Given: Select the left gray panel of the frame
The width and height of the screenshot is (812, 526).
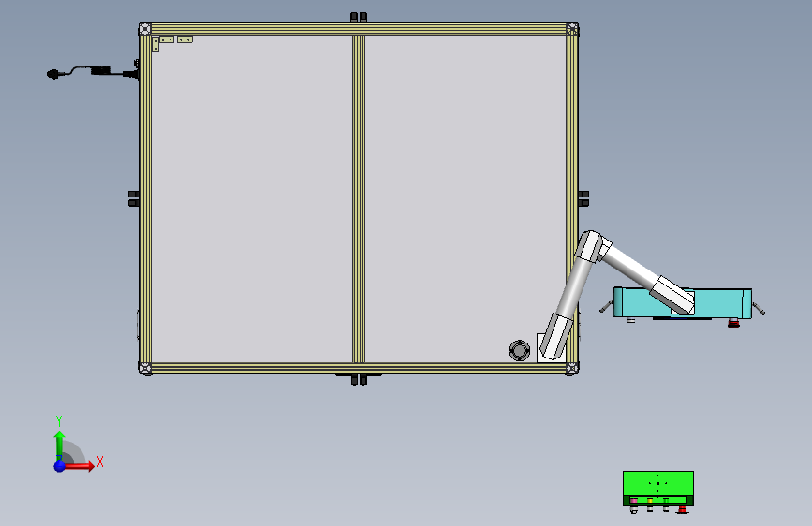Looking at the screenshot, I should click(x=252, y=198).
